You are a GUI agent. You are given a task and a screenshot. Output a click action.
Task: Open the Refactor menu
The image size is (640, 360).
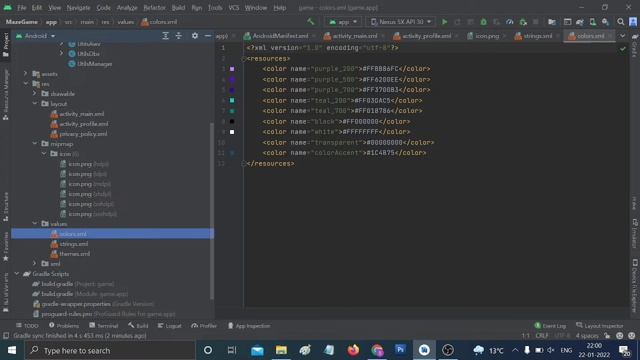[154, 7]
